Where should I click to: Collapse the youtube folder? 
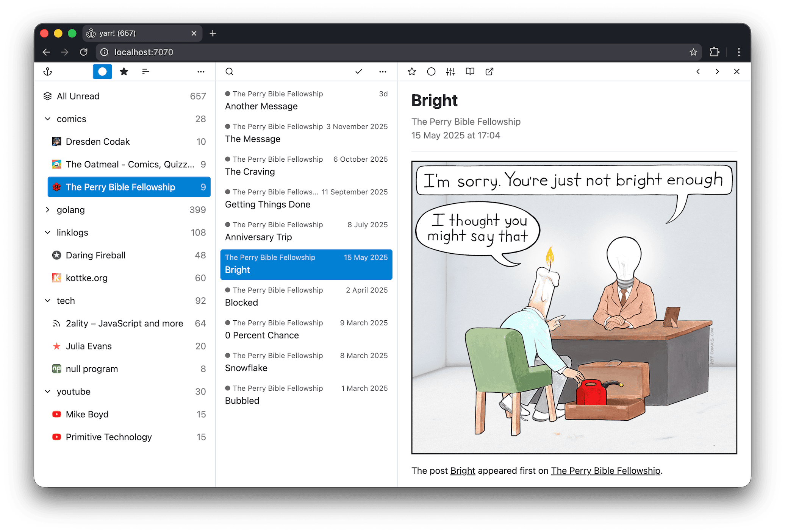(48, 392)
